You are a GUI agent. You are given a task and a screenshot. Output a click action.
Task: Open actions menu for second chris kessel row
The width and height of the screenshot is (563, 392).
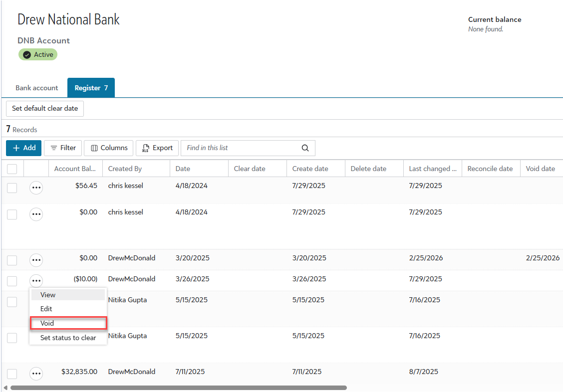tap(36, 214)
